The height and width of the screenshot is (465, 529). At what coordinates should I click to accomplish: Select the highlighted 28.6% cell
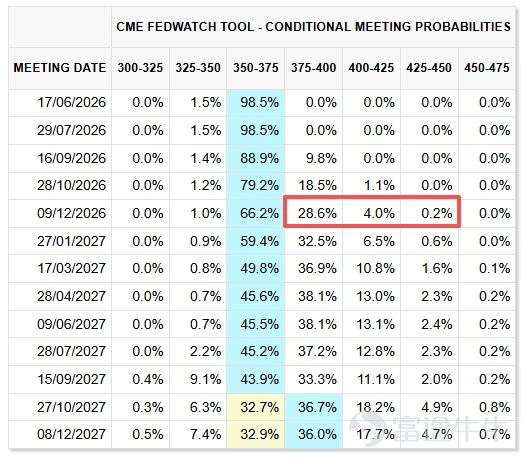[x=313, y=213]
